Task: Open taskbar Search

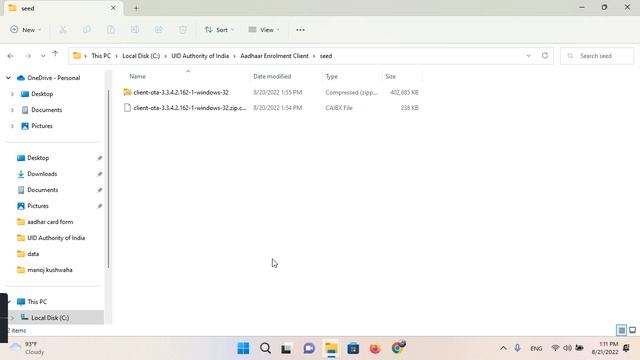Action: click(x=265, y=348)
